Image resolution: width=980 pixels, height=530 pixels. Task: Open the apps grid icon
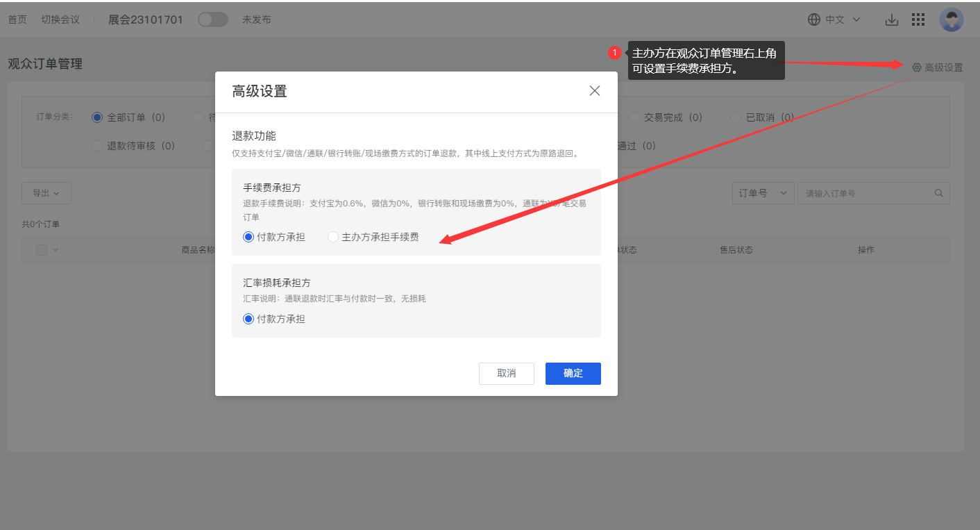(x=918, y=20)
